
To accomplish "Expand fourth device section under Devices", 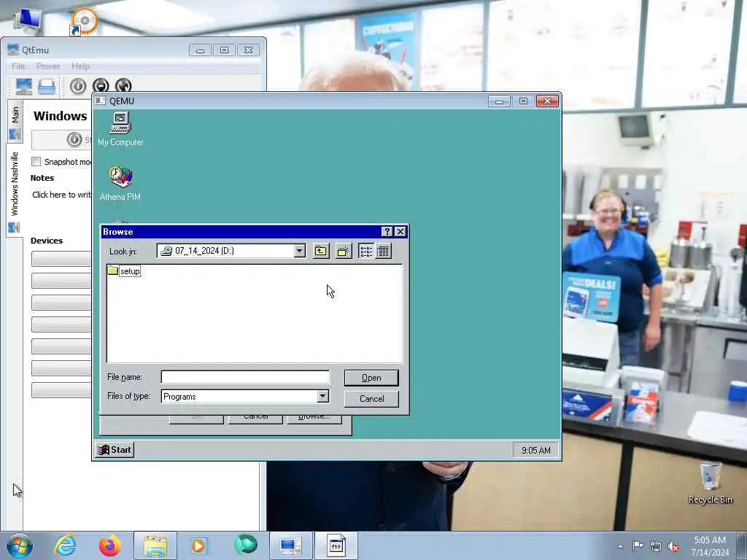I will click(x=61, y=324).
